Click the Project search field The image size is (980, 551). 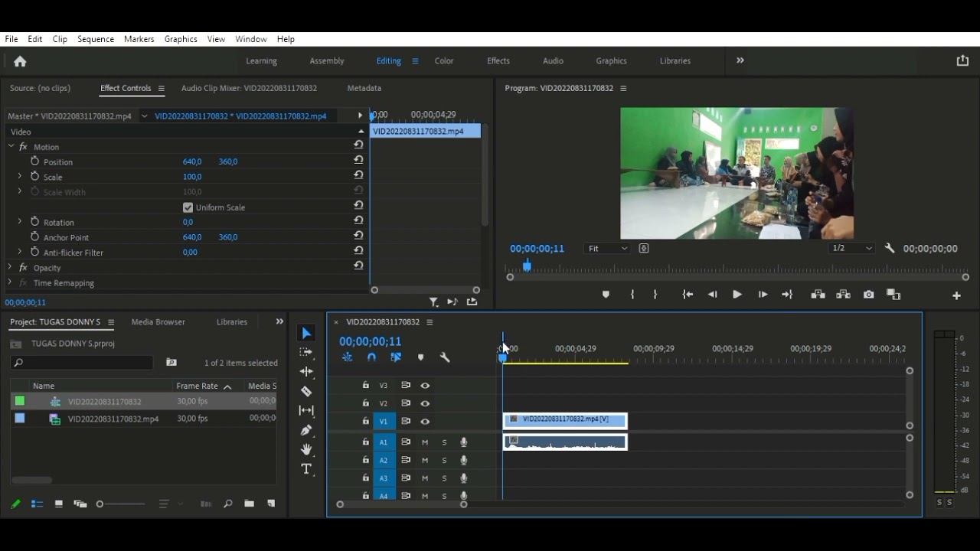(82, 363)
